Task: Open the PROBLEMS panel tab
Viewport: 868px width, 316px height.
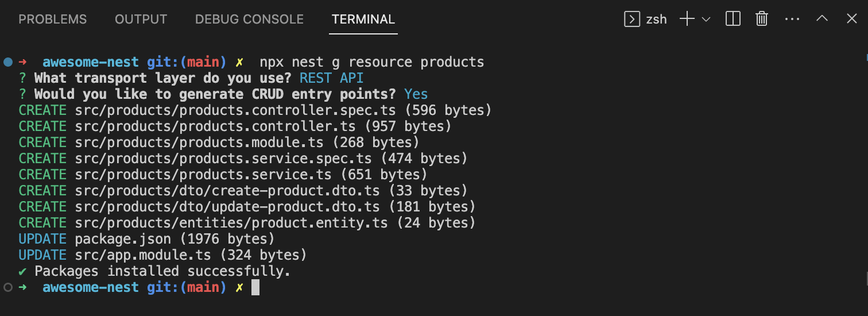Action: [53, 20]
